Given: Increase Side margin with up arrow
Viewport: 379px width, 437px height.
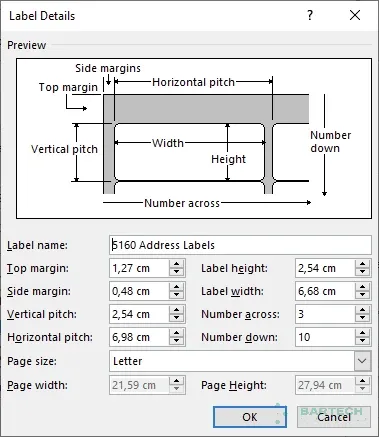Looking at the screenshot, I should pos(176,287).
